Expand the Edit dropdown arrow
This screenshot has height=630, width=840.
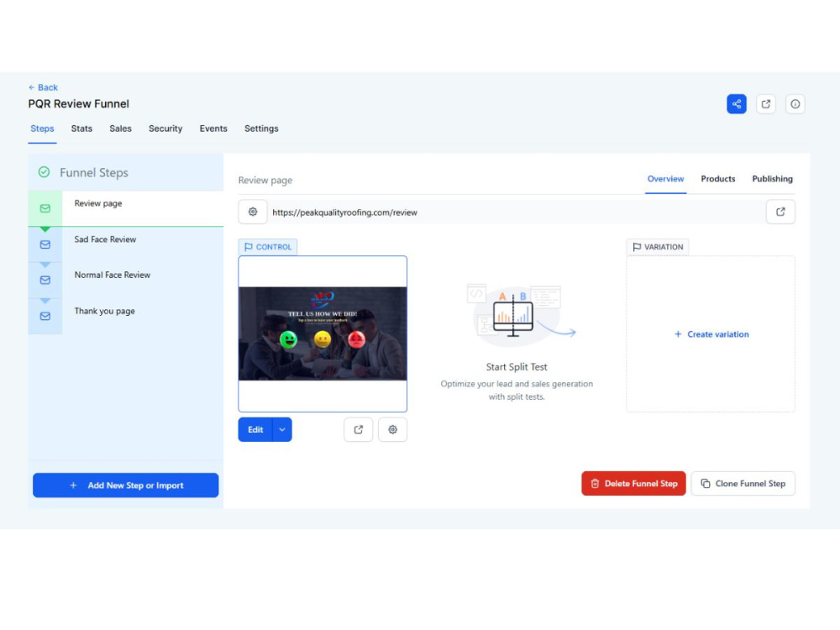(282, 429)
